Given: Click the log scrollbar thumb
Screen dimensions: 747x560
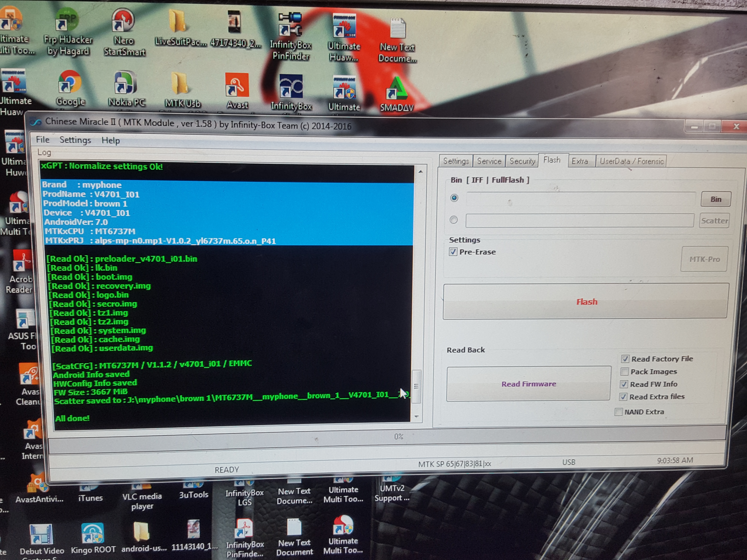Looking at the screenshot, I should tap(416, 386).
